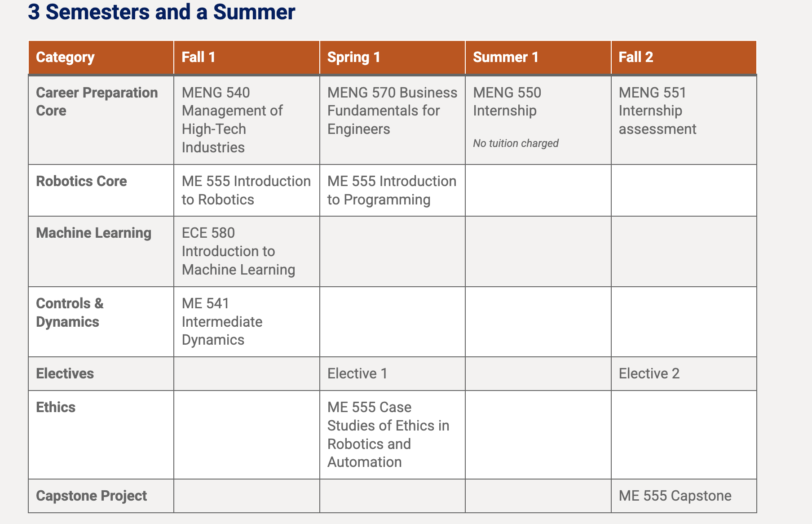Click ME 555 Introduction to Robotics
Screen dimensions: 812x524
point(246,190)
